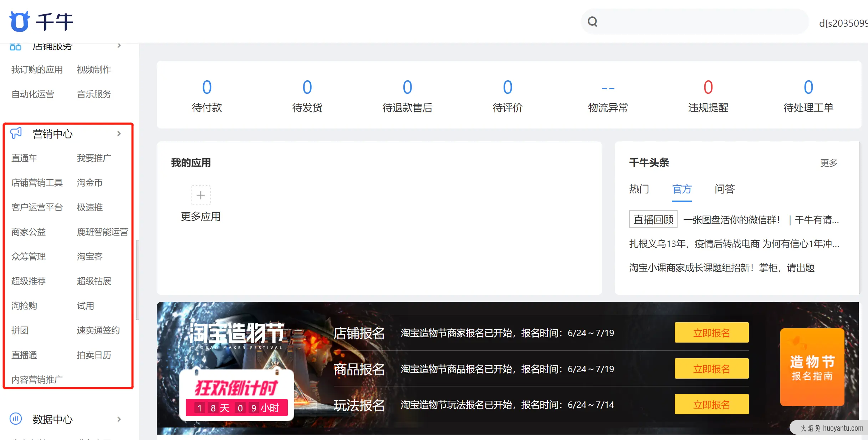Image resolution: width=868 pixels, height=440 pixels.
Task: Open 内容营销推广 menu item
Action: [x=37, y=380]
